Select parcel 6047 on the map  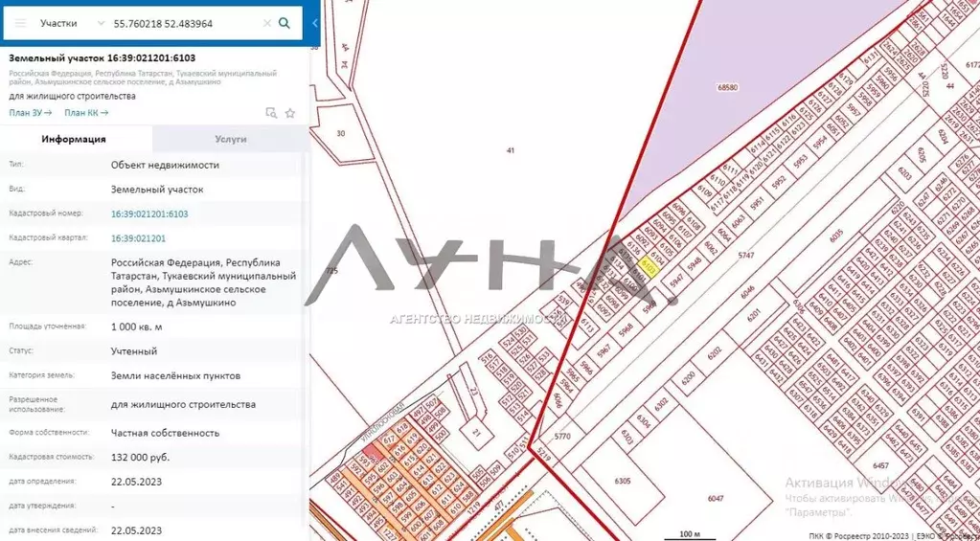click(x=715, y=499)
